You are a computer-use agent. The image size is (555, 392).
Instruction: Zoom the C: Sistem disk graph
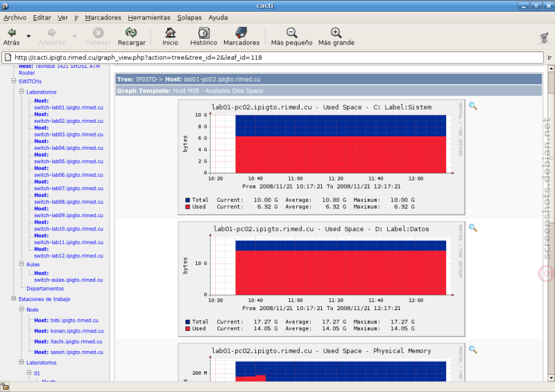473,106
